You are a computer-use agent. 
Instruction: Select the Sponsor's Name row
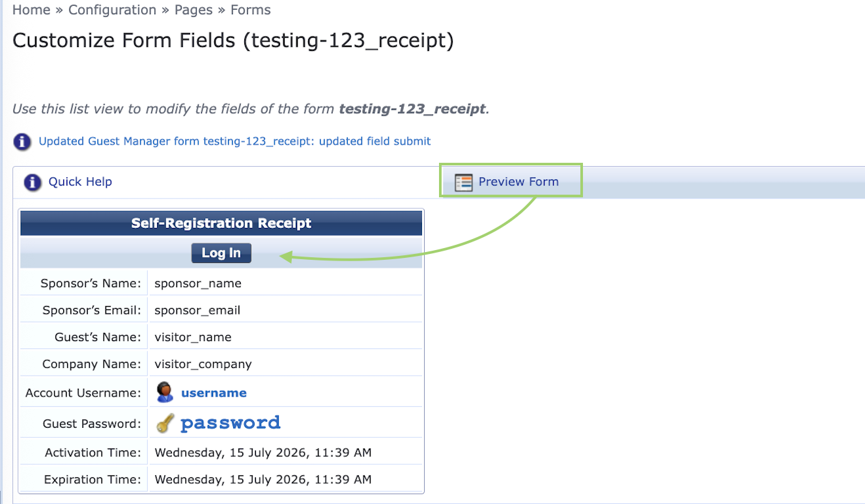pos(221,283)
